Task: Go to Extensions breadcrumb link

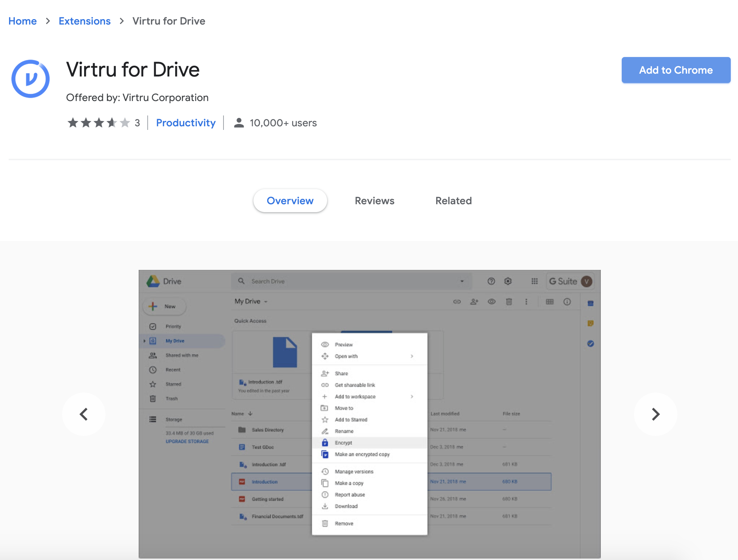Action: pos(84,21)
